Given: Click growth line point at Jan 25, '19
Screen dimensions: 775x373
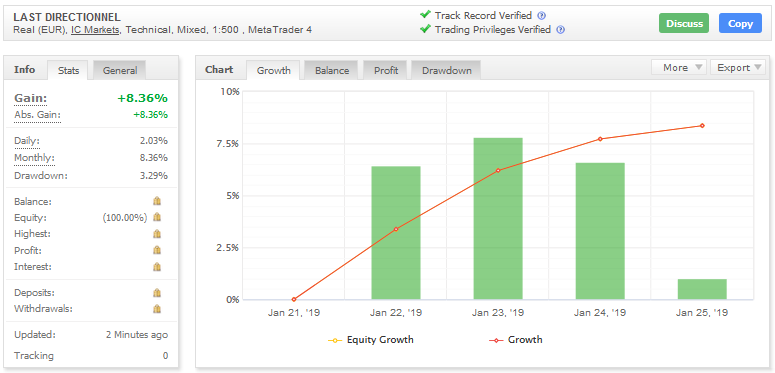Looking at the screenshot, I should pyautogui.click(x=702, y=125).
